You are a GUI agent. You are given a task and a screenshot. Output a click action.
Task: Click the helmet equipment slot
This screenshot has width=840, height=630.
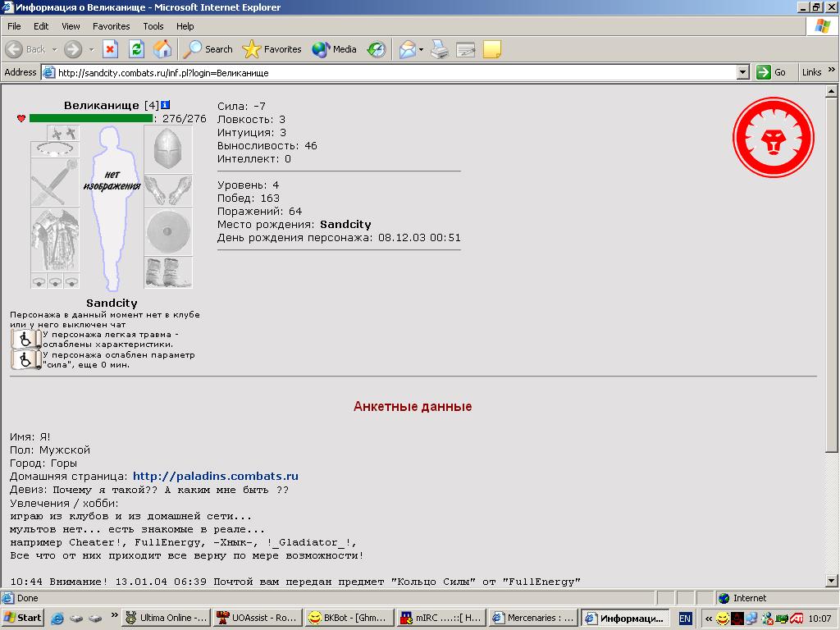point(168,149)
